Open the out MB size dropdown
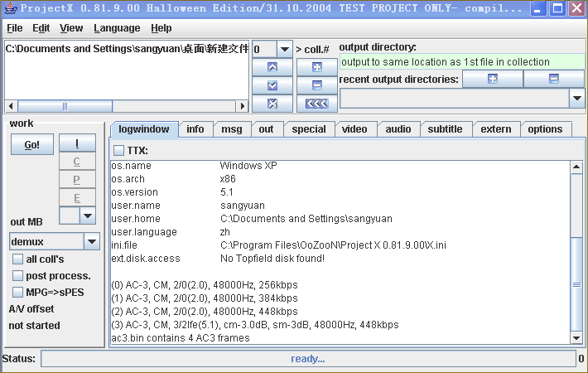 pos(88,216)
